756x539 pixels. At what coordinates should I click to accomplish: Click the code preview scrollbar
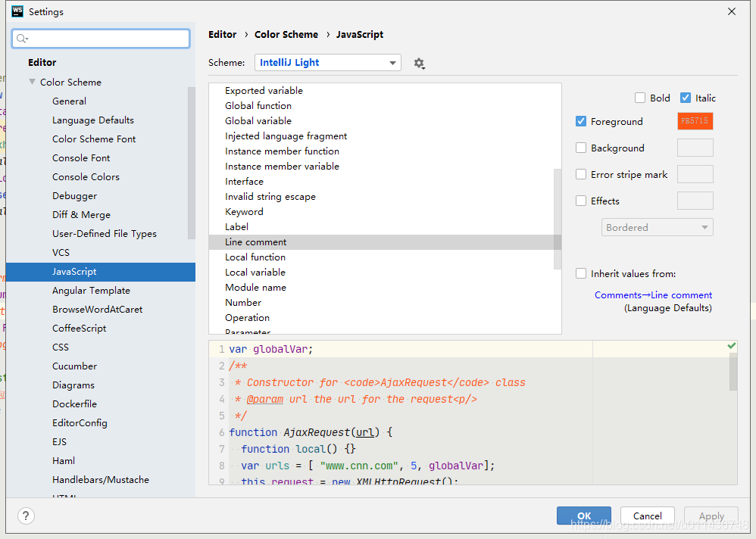733,372
